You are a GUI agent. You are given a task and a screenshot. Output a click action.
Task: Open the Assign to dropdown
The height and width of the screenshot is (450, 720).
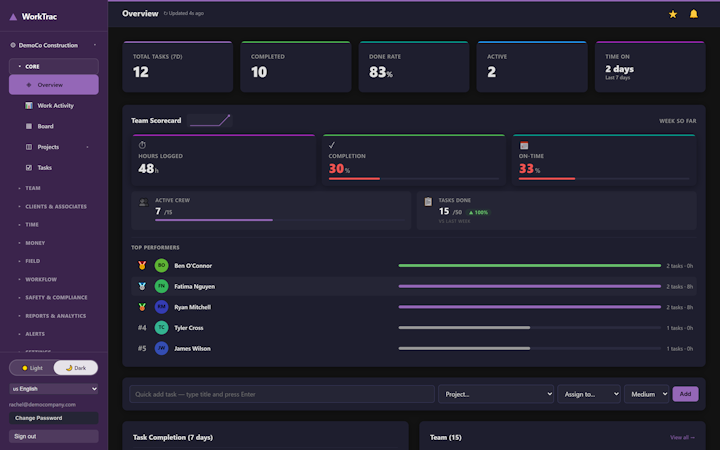[589, 394]
